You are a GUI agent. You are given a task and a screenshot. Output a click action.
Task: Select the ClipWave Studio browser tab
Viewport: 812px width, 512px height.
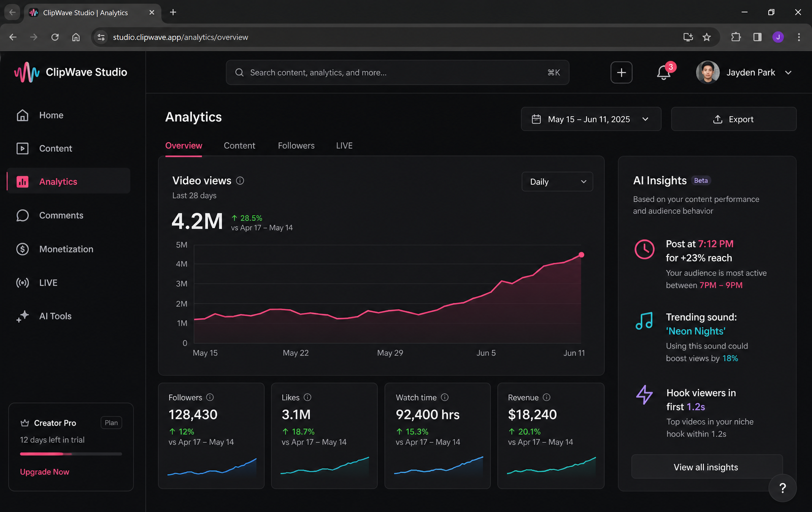[91, 13]
